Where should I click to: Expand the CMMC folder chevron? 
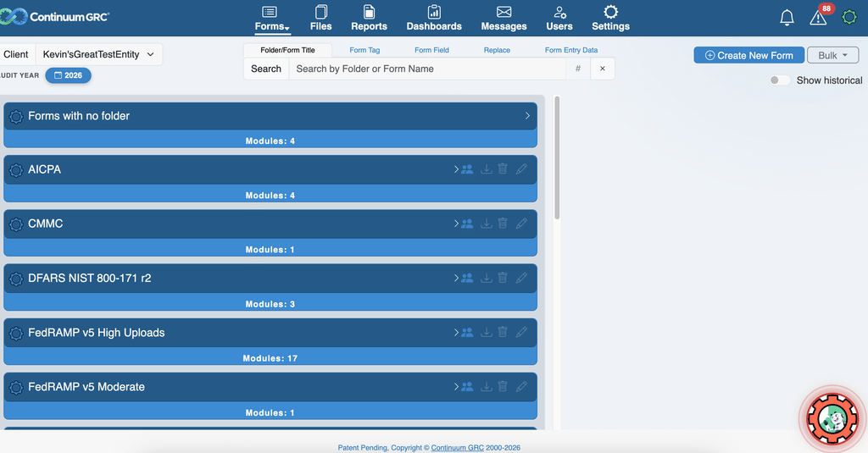456,224
